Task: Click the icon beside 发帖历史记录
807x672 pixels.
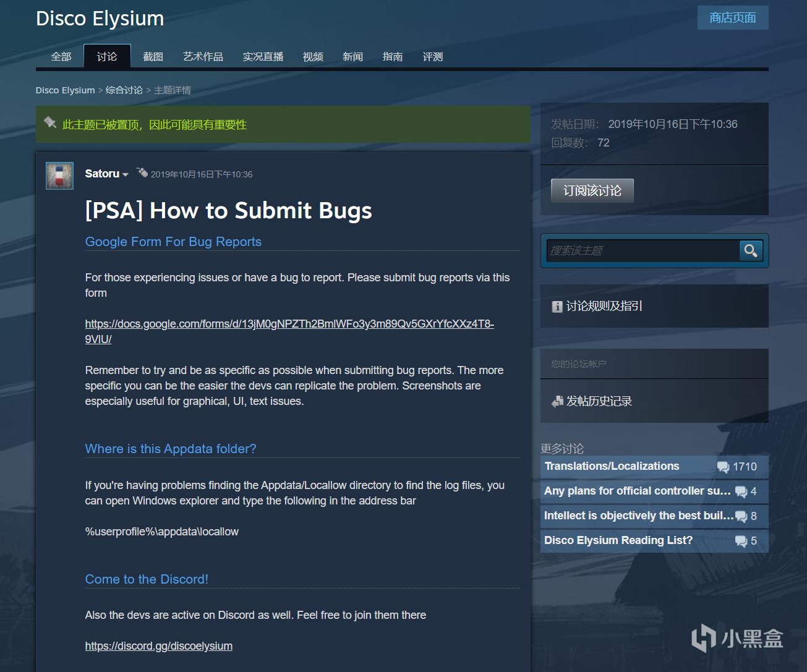Action: pos(557,402)
